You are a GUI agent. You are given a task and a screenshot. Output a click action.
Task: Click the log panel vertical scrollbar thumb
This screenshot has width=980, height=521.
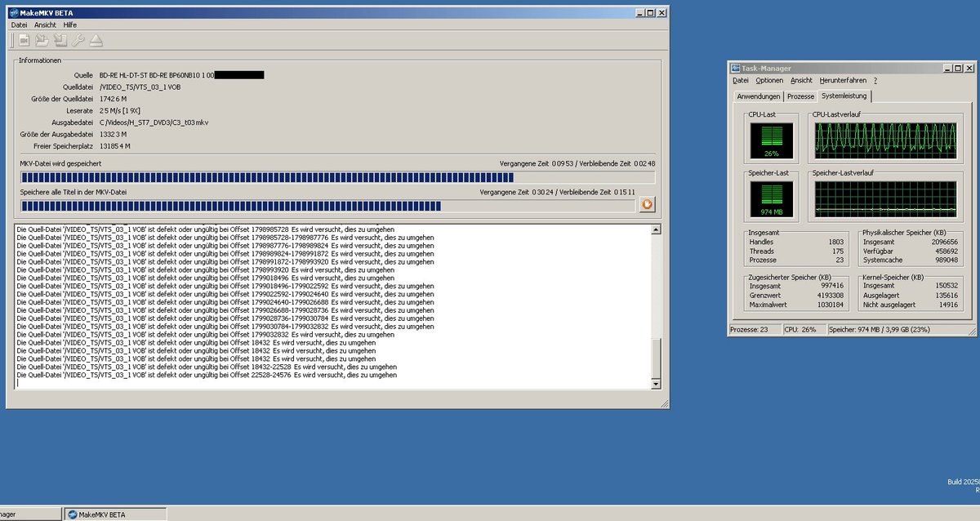655,357
